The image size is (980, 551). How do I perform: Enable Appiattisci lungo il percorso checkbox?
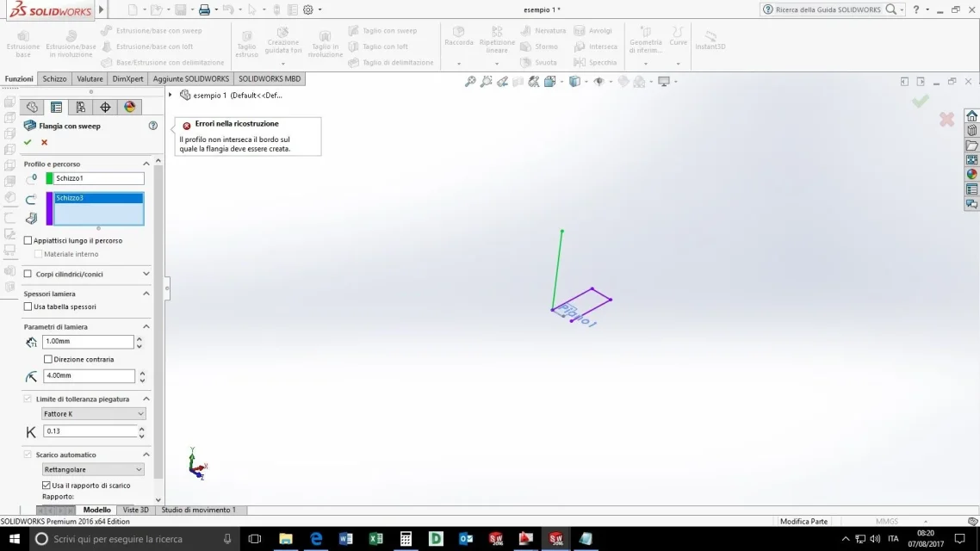click(x=28, y=240)
